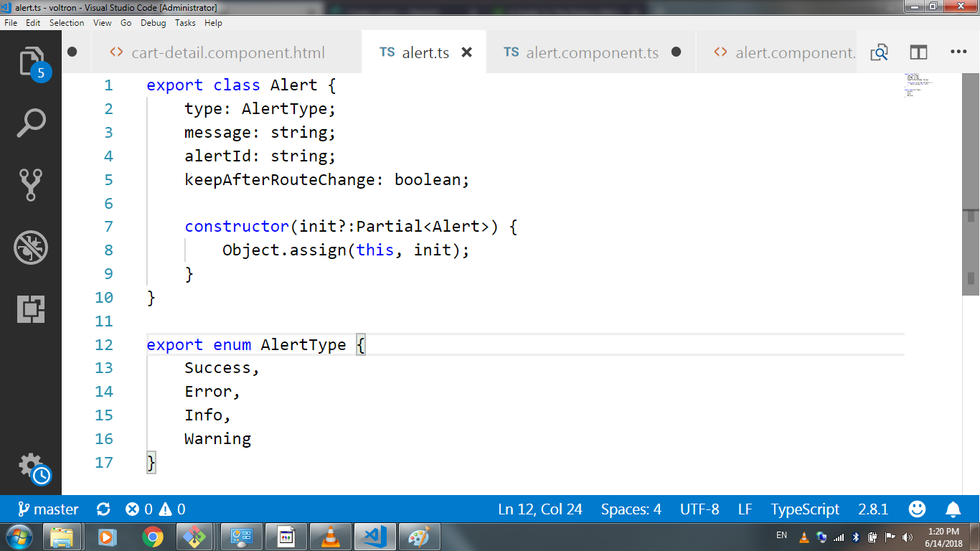
Task: Open the Extensions view
Action: click(x=31, y=309)
